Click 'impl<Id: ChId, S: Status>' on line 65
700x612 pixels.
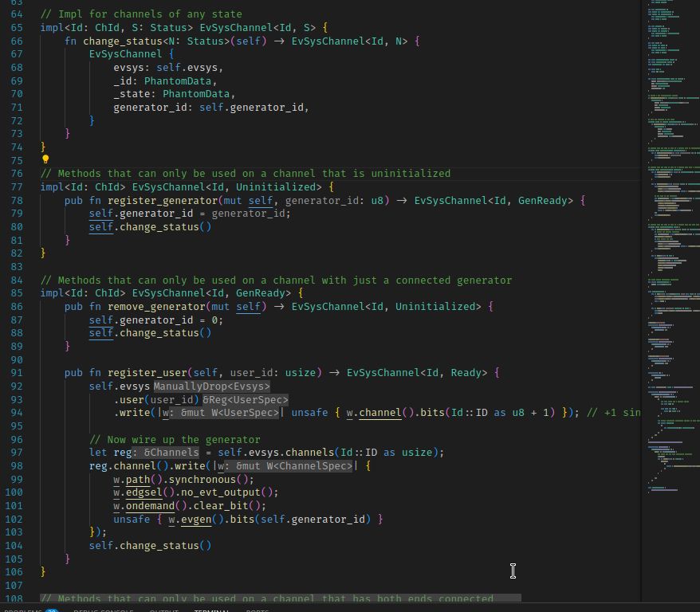[x=116, y=28]
